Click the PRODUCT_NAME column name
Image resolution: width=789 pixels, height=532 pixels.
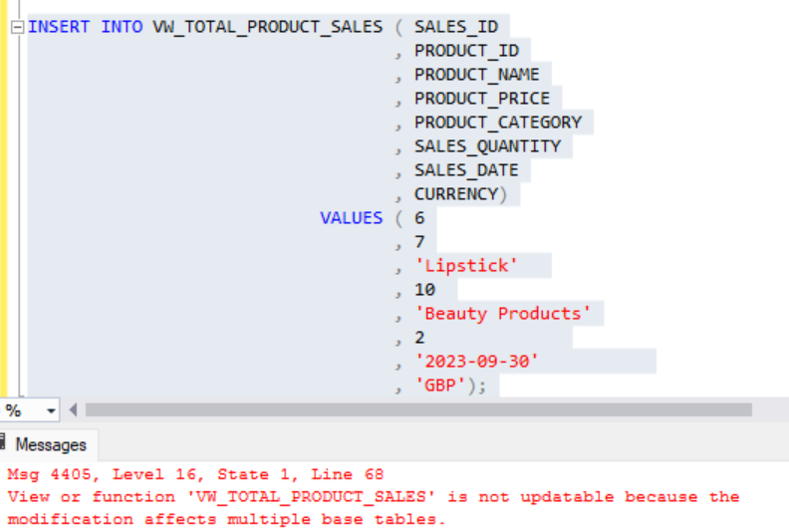476,75
